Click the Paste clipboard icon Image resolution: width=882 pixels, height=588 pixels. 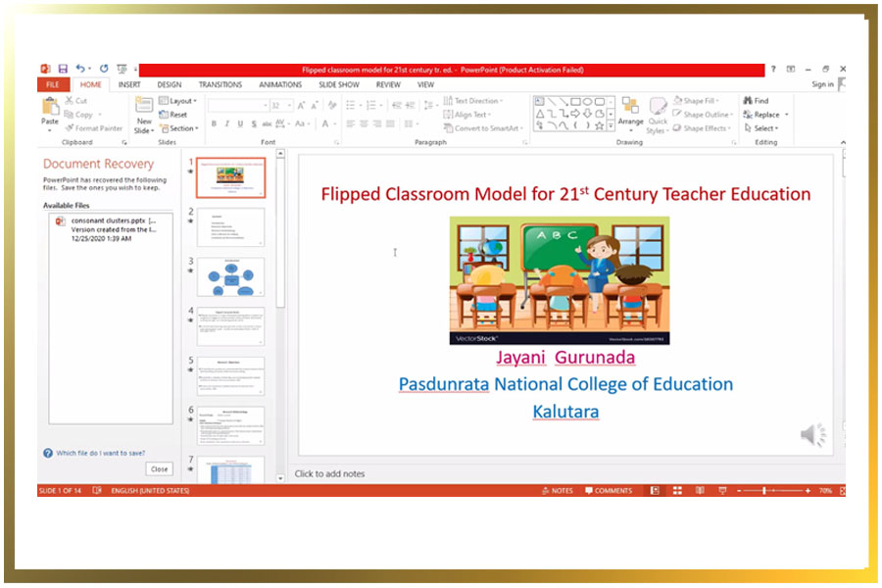(50, 106)
